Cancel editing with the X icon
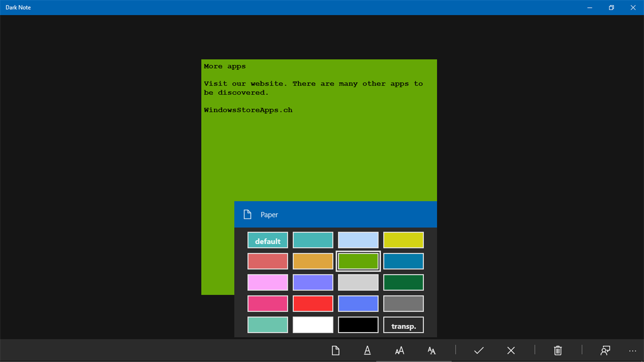 point(511,350)
